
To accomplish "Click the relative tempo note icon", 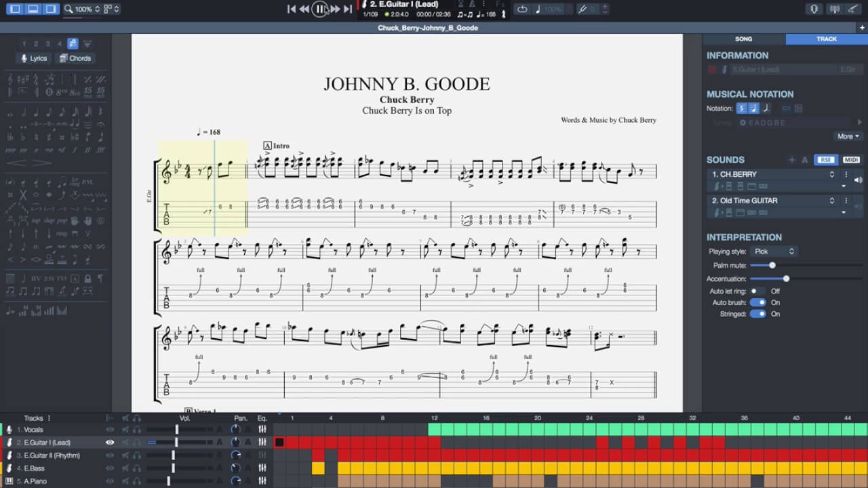I will pyautogui.click(x=538, y=9).
